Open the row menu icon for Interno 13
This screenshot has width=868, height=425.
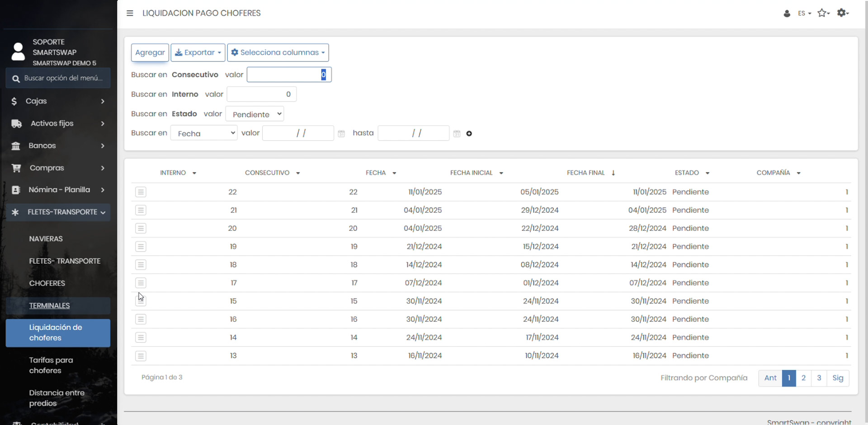[x=141, y=356]
